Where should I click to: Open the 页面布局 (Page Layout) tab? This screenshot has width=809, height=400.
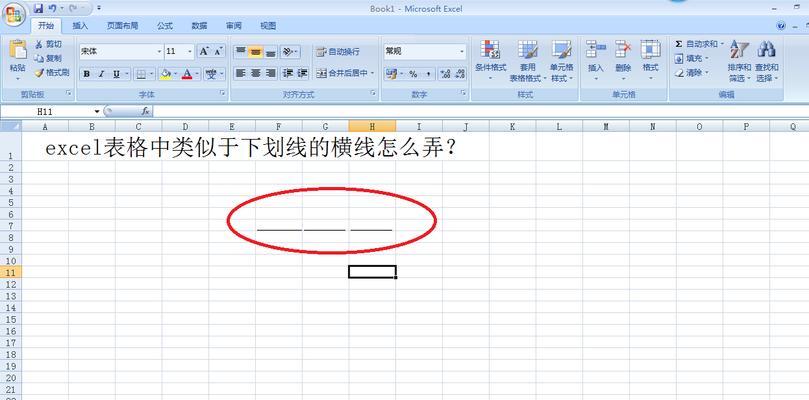122,26
